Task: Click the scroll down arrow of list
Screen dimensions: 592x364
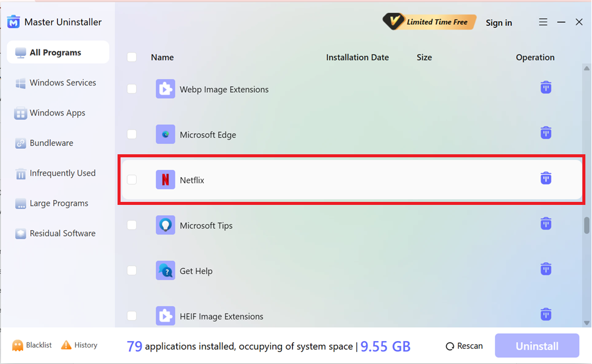Action: click(587, 323)
